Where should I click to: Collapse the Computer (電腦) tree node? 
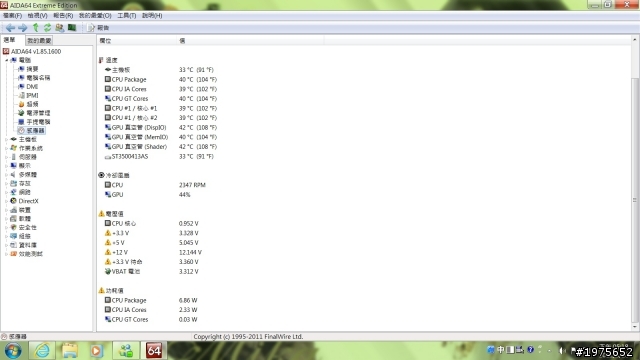coord(7,60)
